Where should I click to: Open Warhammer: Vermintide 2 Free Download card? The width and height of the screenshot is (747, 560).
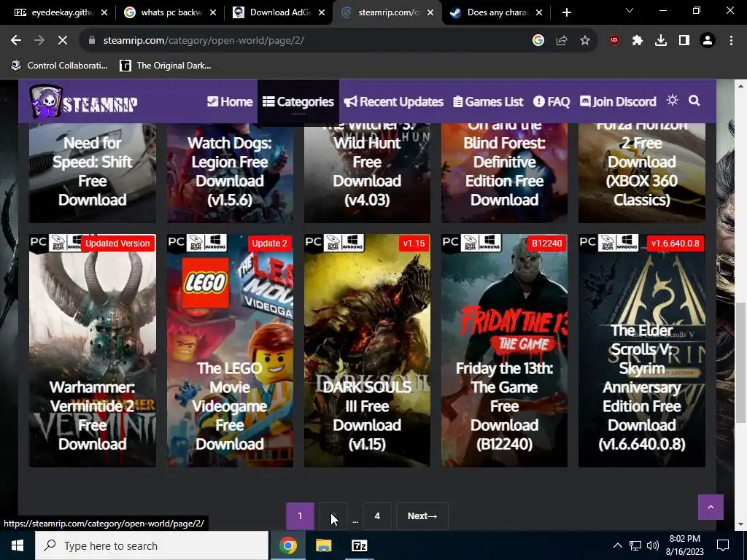93,351
